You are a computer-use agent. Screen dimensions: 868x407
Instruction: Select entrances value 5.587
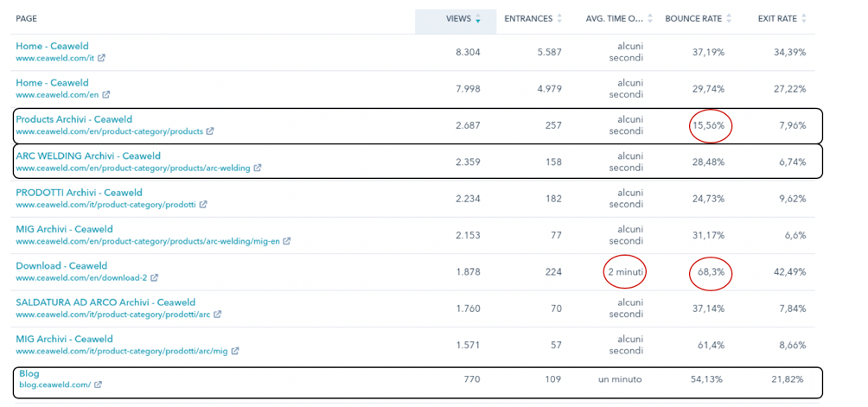pyautogui.click(x=549, y=52)
